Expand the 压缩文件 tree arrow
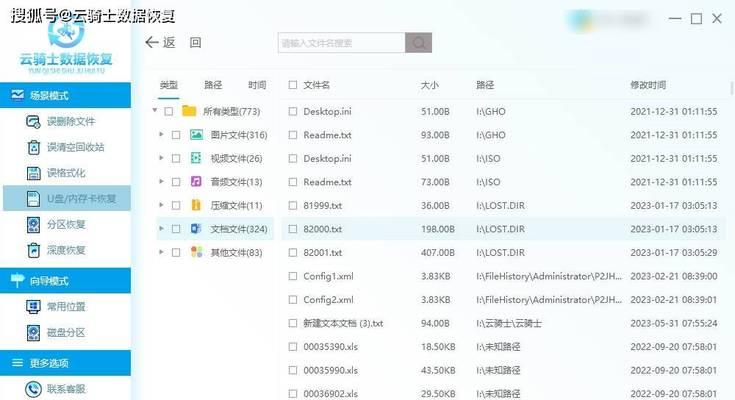 click(x=161, y=205)
